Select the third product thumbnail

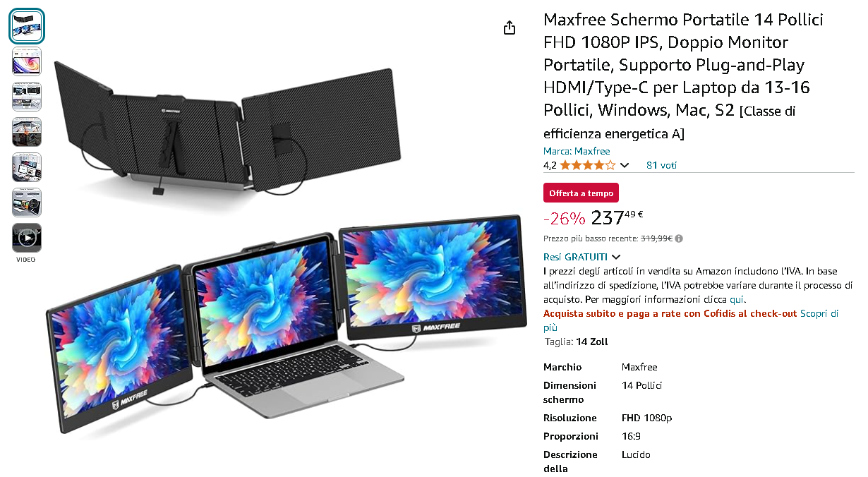click(x=27, y=97)
